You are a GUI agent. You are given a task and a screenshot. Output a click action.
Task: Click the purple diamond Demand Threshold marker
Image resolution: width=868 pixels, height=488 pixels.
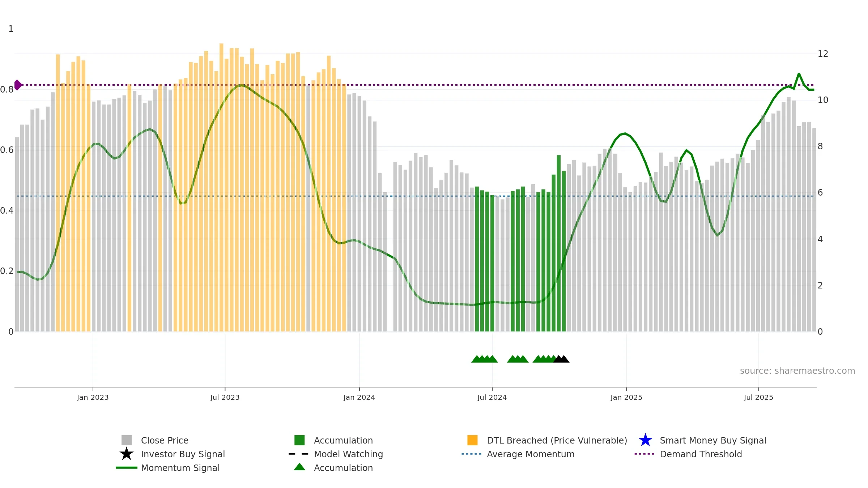click(18, 85)
